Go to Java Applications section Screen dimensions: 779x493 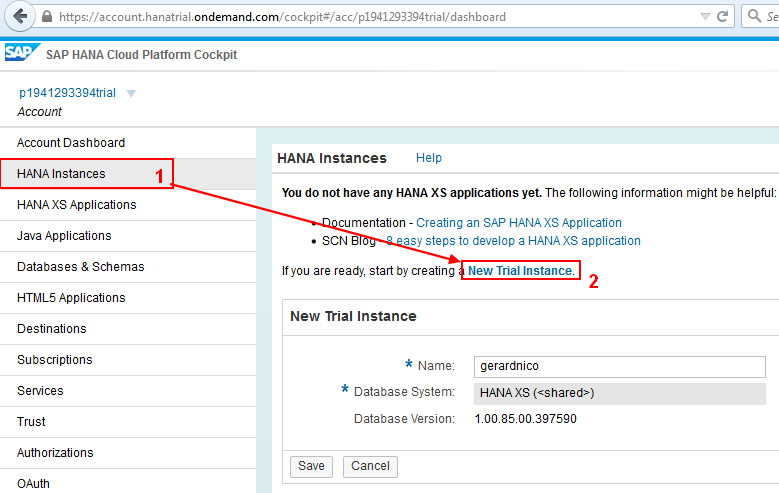pos(64,236)
